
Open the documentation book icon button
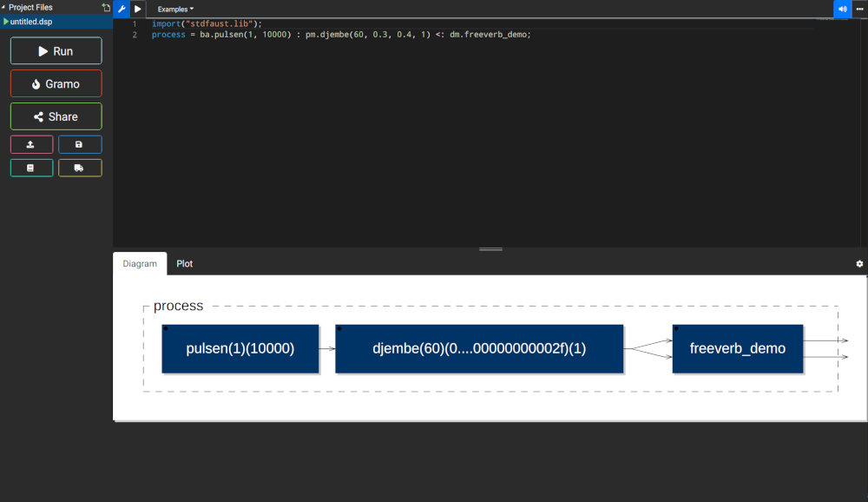point(31,168)
